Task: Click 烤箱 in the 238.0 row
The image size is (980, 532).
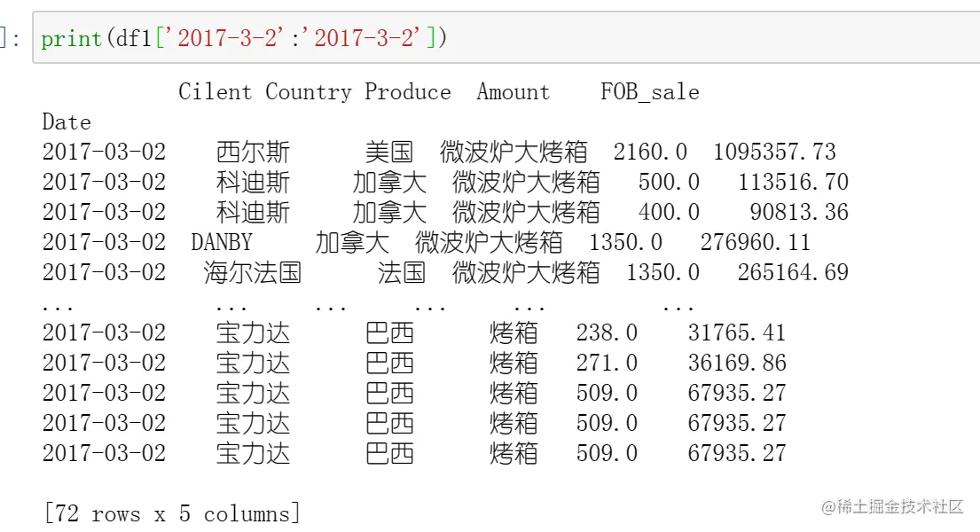Action: pos(514,332)
